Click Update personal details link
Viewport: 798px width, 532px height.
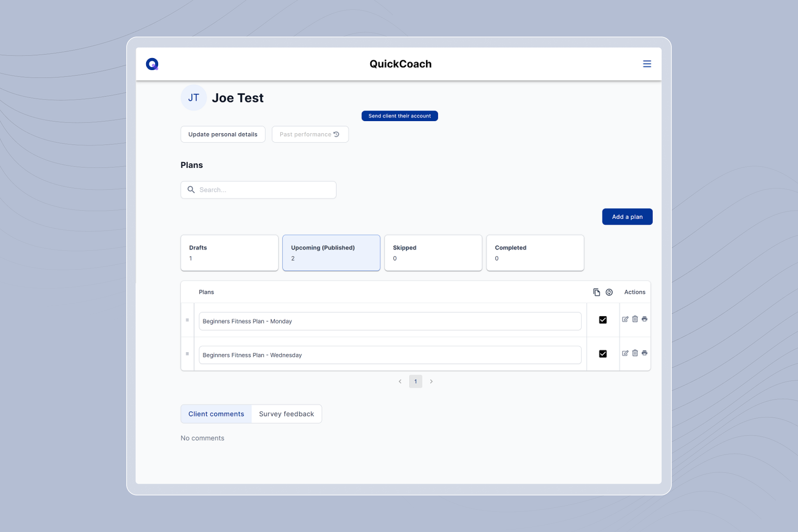tap(222, 134)
